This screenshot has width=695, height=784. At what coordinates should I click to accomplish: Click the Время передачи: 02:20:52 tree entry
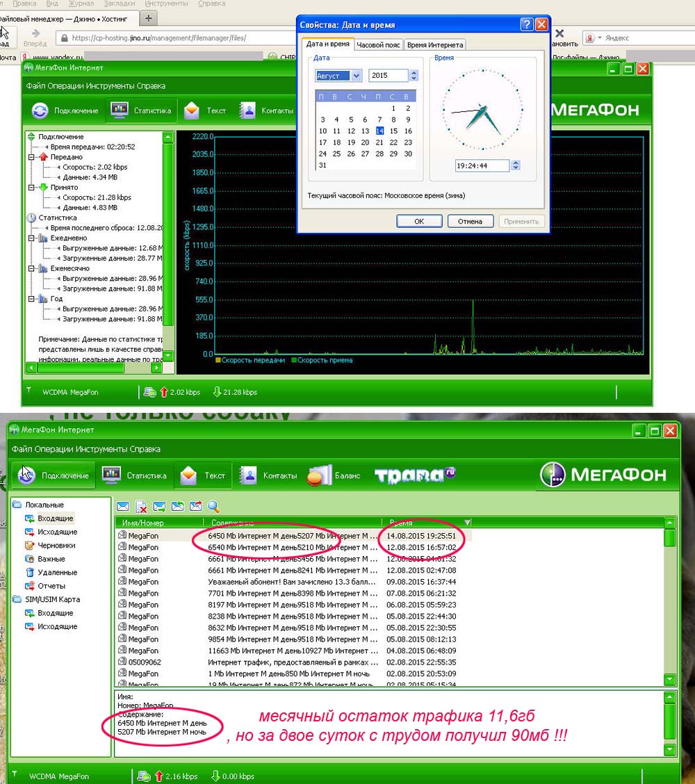[92, 147]
